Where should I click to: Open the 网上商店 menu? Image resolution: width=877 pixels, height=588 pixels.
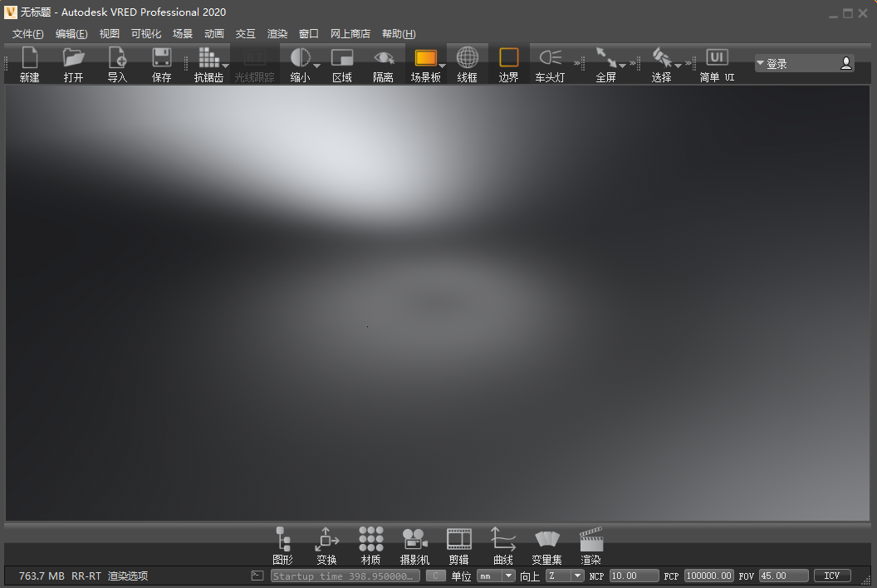350,33
